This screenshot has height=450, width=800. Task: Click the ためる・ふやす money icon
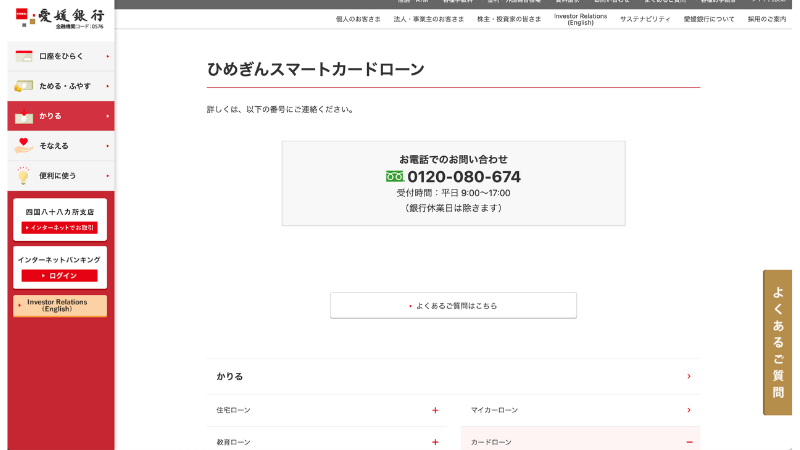(x=23, y=86)
